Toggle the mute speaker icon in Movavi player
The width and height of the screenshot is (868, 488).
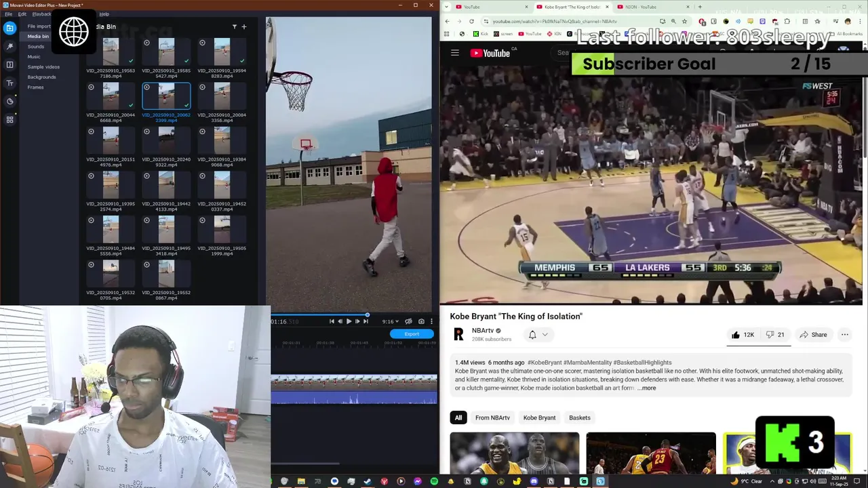point(408,321)
